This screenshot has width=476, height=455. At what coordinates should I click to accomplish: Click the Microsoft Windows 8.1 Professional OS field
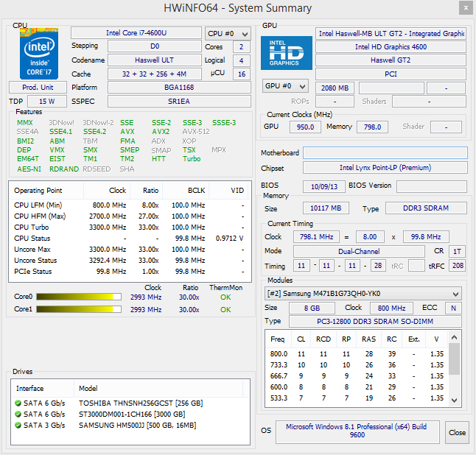357,431
